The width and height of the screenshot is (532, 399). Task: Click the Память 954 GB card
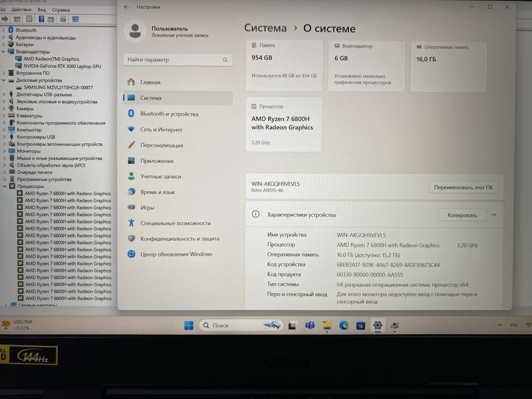point(284,65)
